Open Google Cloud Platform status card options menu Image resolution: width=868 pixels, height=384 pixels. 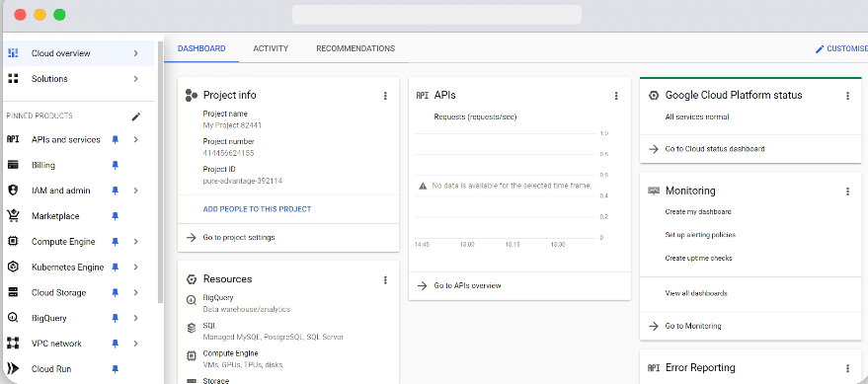(847, 96)
